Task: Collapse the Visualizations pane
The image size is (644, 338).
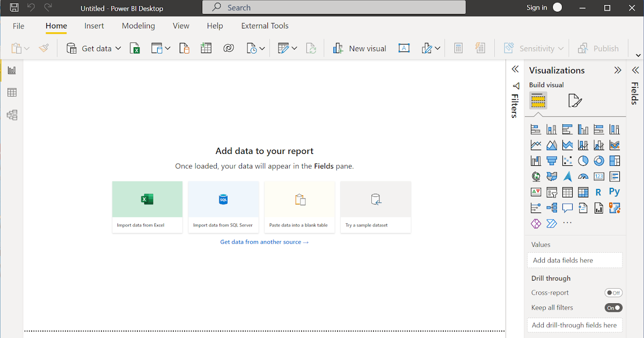Action: (618, 70)
